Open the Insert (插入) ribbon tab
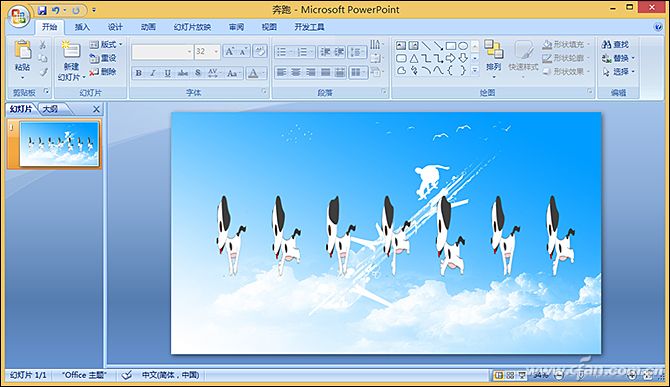This screenshot has width=670, height=387. pyautogui.click(x=82, y=27)
